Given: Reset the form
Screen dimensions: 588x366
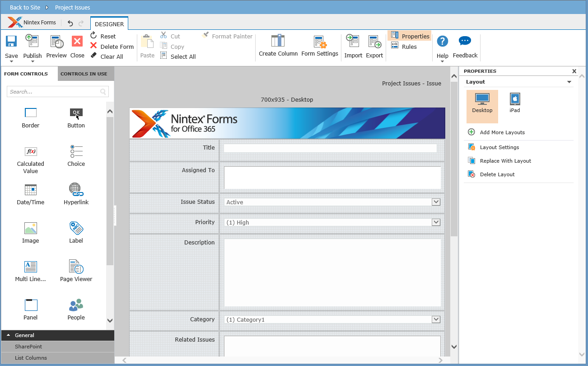Looking at the screenshot, I should coord(103,36).
